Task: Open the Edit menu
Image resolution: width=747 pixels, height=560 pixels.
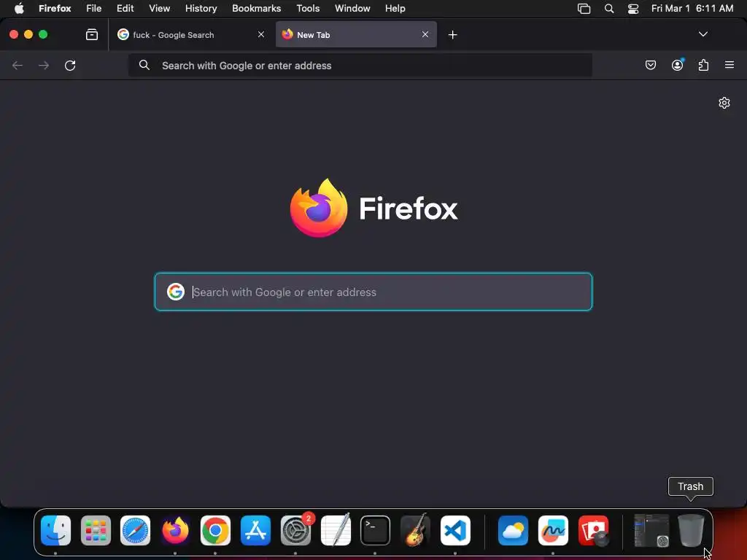Action: pos(125,8)
